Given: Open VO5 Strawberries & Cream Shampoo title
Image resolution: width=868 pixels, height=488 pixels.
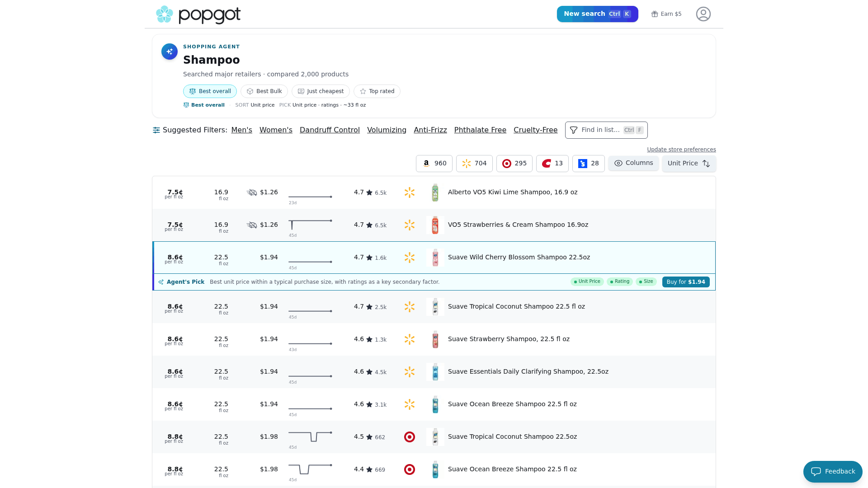Looking at the screenshot, I should tap(518, 225).
